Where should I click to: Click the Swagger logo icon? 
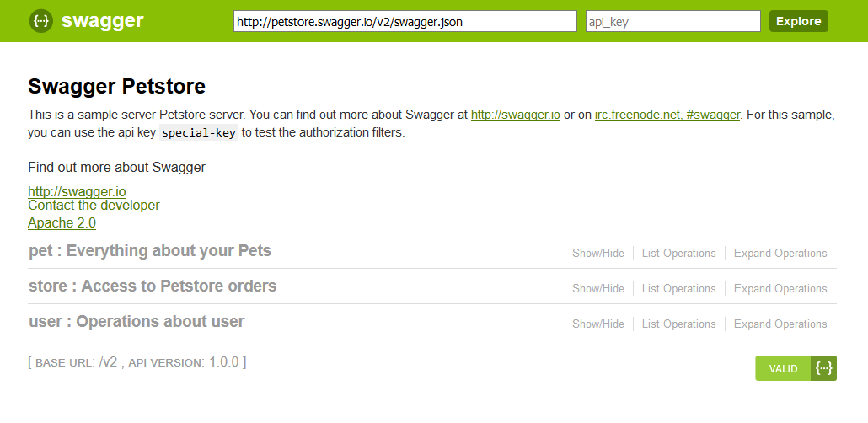41,21
